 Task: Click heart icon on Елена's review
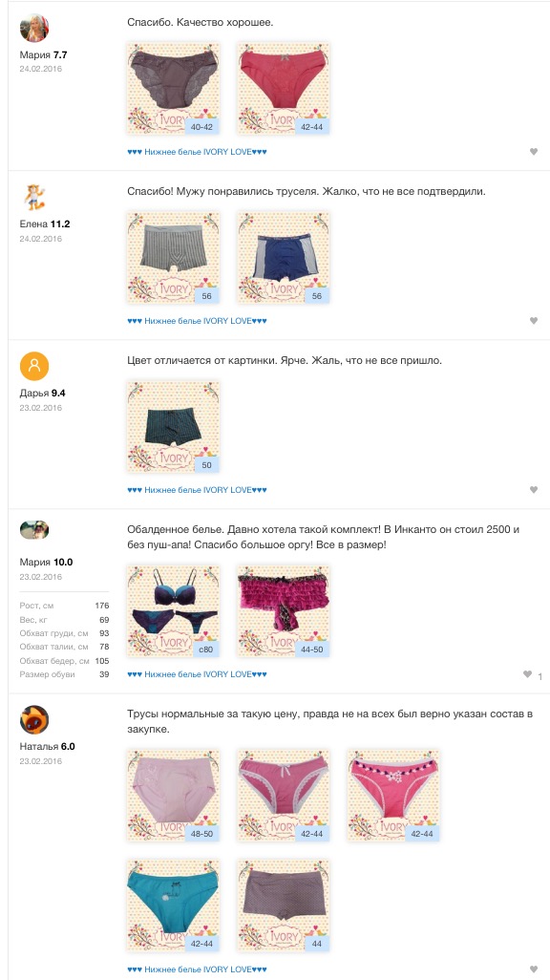click(533, 321)
